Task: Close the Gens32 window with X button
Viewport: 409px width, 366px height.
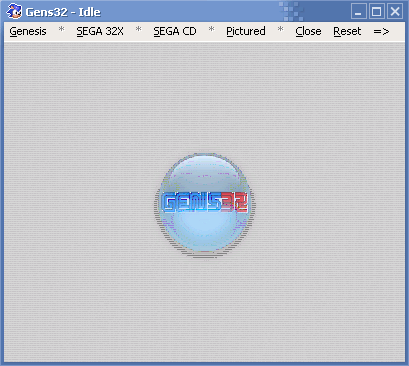Action: coord(395,12)
